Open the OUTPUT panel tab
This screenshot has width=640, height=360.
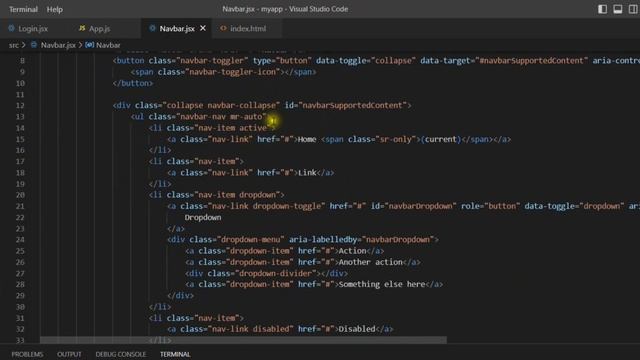point(69,354)
